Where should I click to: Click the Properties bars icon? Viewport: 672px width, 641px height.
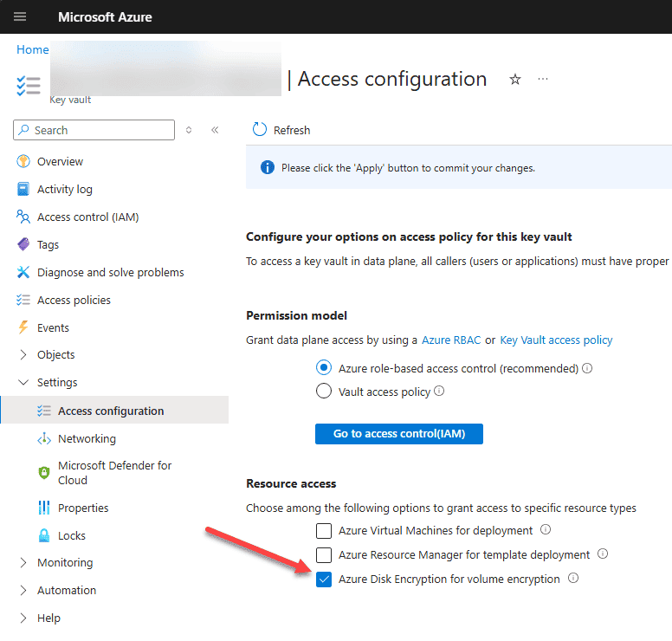44,508
